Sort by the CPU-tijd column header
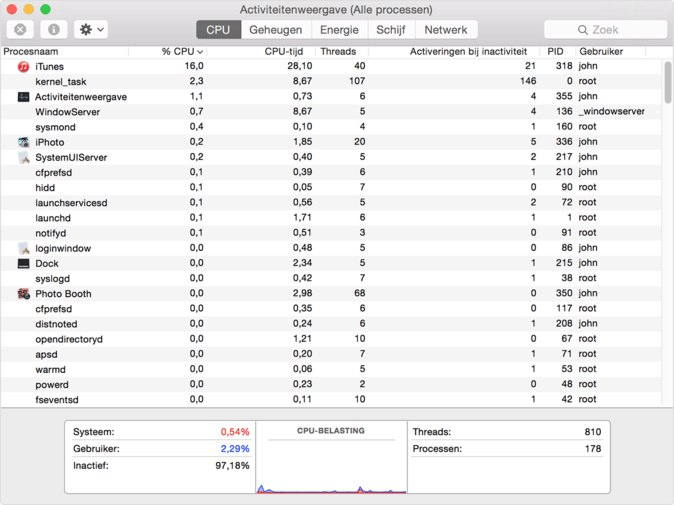This screenshot has height=505, width=674. pos(261,52)
